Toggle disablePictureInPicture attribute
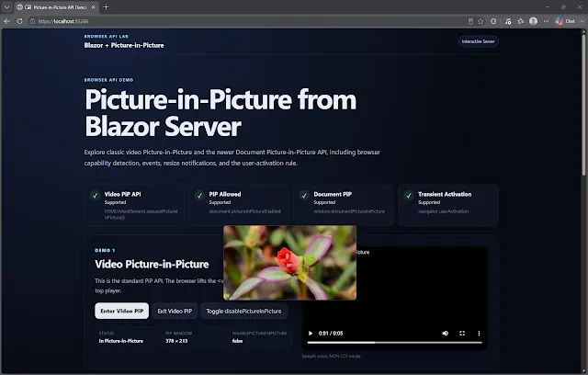 pos(243,311)
